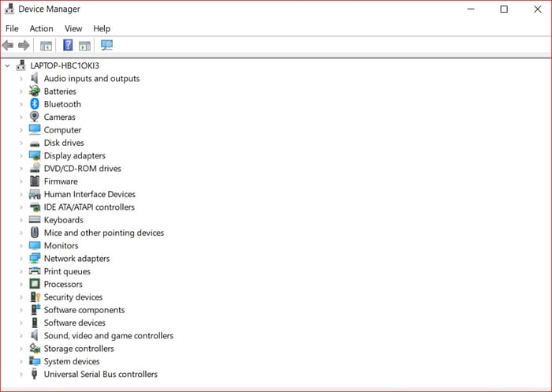Select the Computer label

[62, 130]
